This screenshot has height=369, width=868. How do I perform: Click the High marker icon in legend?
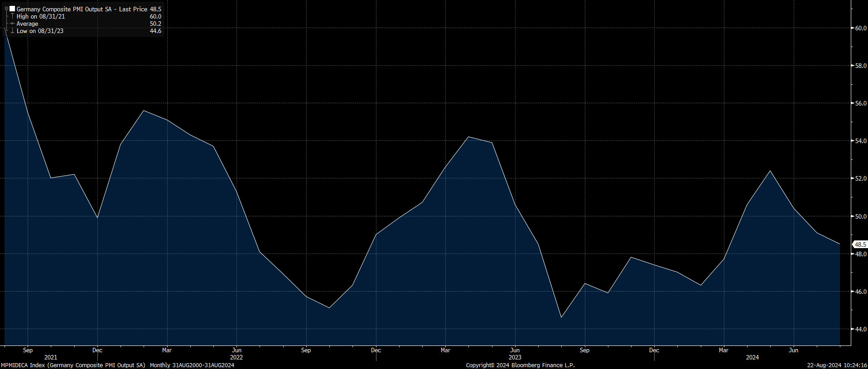[12, 16]
